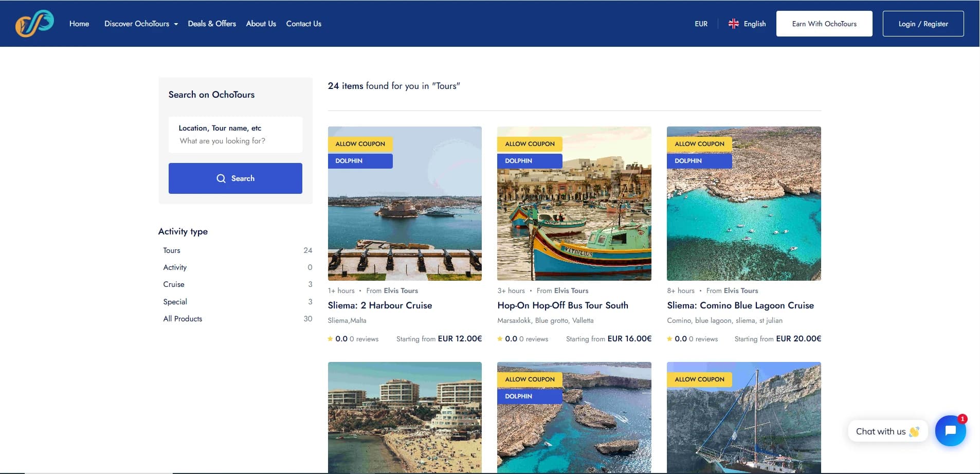The width and height of the screenshot is (980, 474).
Task: Click star rating icon of Harbour Cruise
Action: point(330,339)
